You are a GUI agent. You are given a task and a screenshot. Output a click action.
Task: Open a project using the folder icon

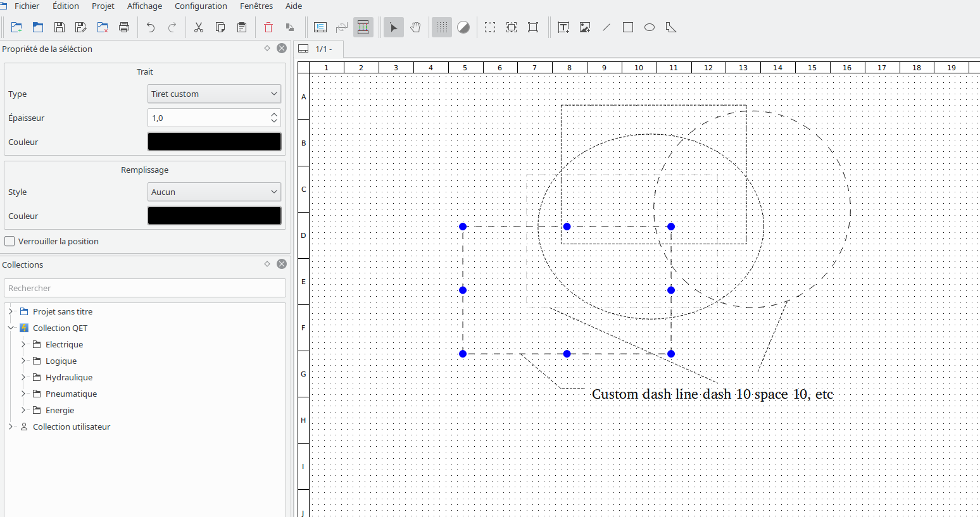coord(38,27)
